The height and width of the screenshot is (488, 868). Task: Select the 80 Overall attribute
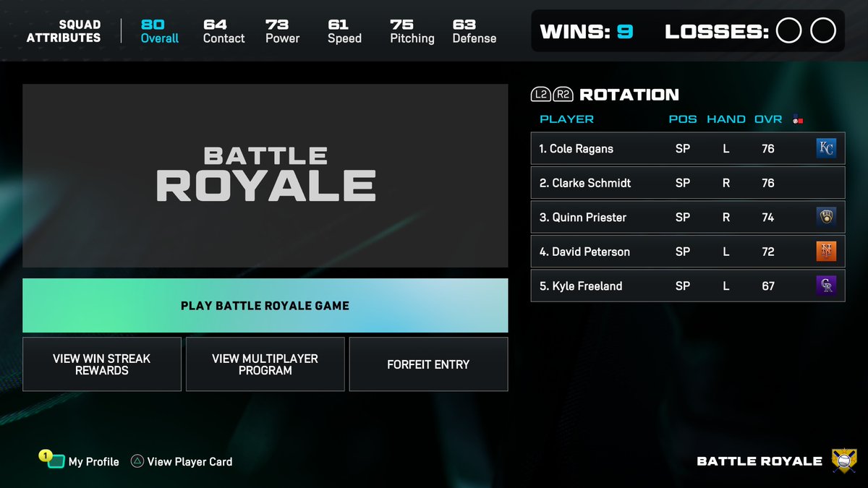(159, 31)
